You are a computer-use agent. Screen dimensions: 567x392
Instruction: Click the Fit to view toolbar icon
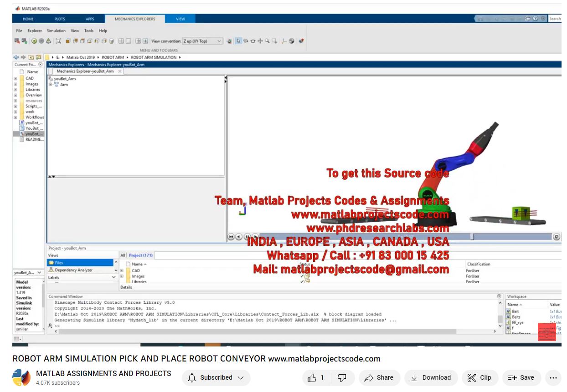[x=58, y=41]
